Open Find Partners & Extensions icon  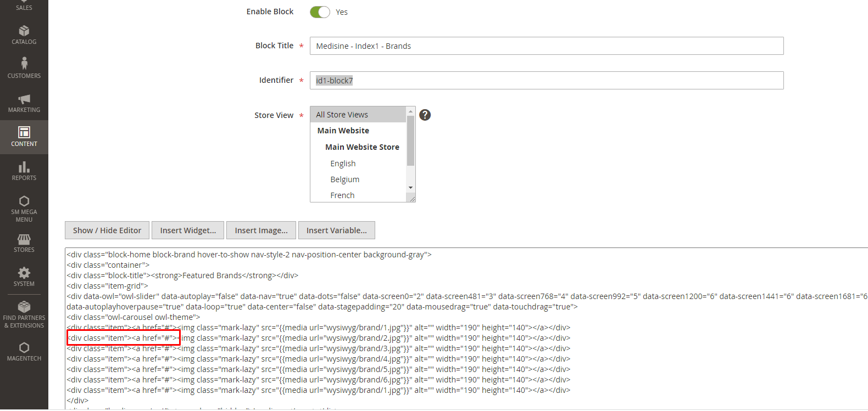click(24, 306)
